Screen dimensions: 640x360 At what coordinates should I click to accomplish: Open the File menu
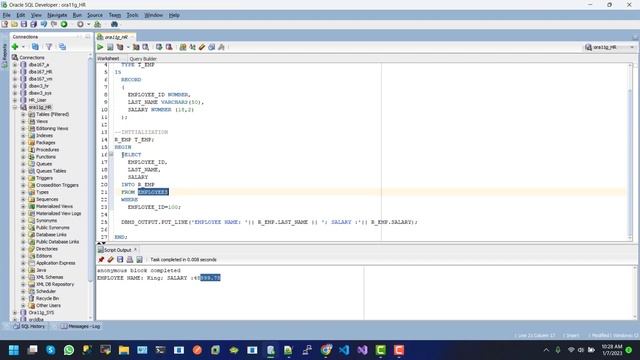(7, 15)
